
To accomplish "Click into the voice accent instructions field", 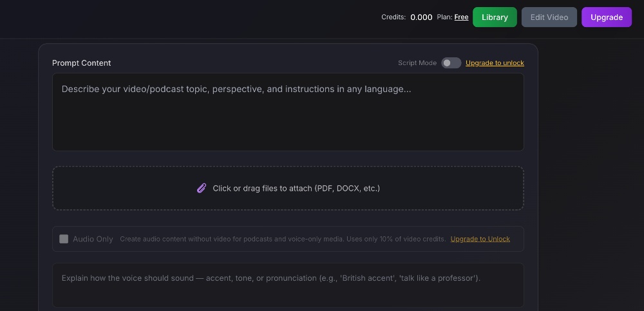I will (288, 284).
